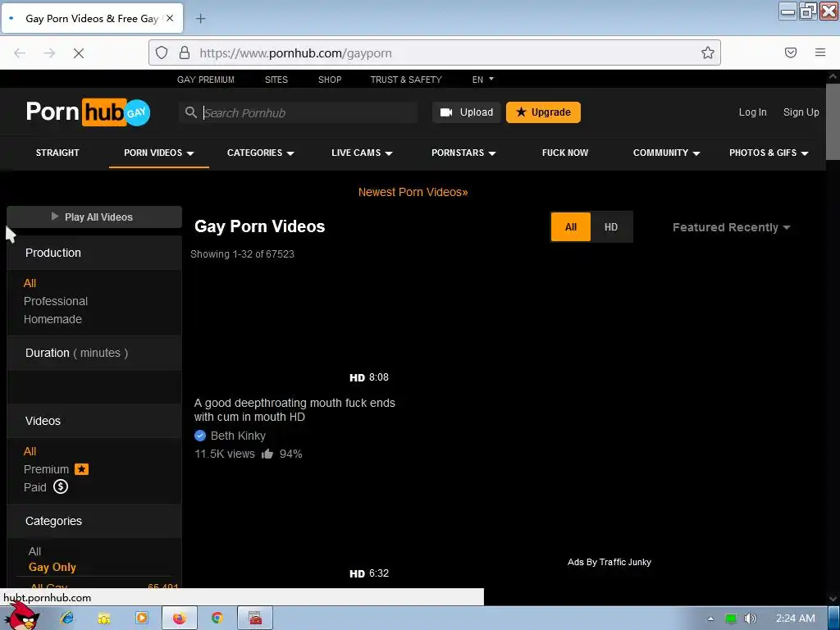The height and width of the screenshot is (630, 840).
Task: Open the Featured Recently sort dropdown
Action: (731, 227)
